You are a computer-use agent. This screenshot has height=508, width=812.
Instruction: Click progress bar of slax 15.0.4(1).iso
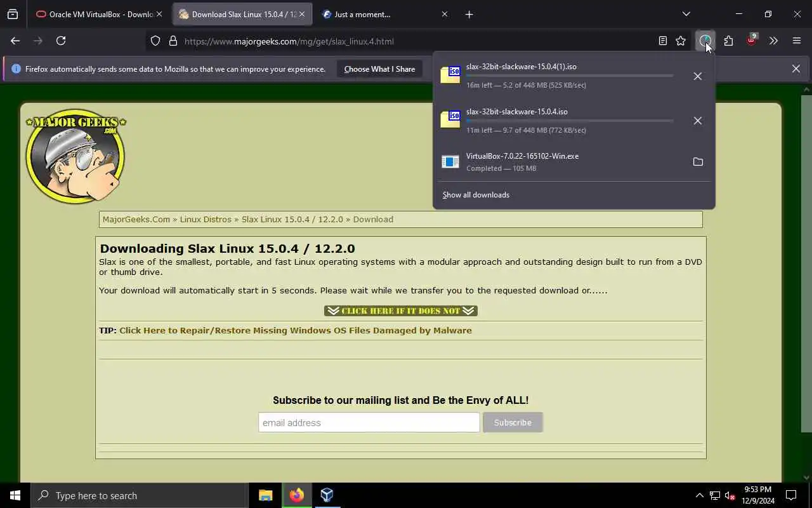570,76
